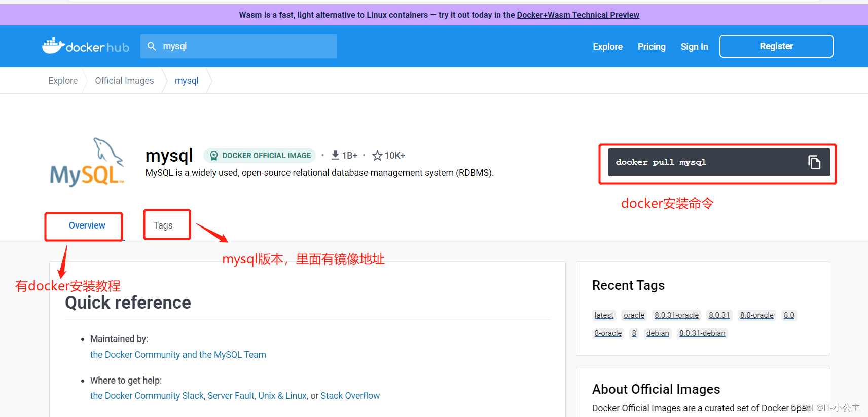Click the Docker Official Image badge
Screen dimensions: 868x417
tap(260, 156)
